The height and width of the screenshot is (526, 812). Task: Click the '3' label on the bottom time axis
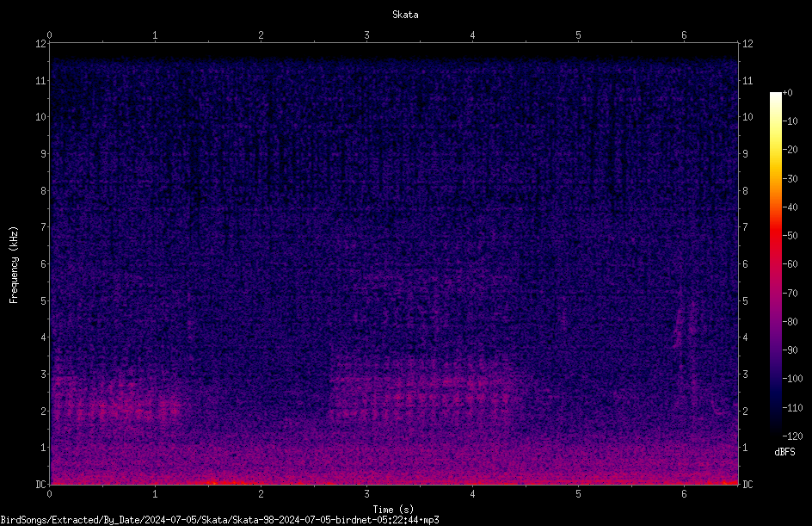pos(366,494)
